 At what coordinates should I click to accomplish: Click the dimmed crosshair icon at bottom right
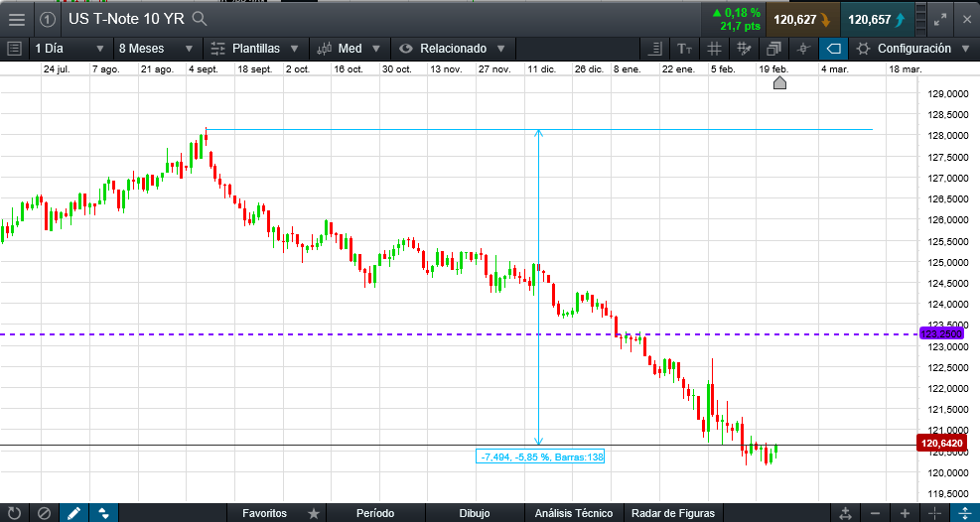934,513
